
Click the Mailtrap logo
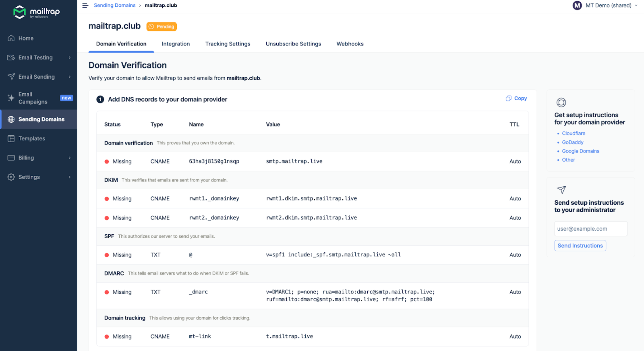tap(36, 12)
